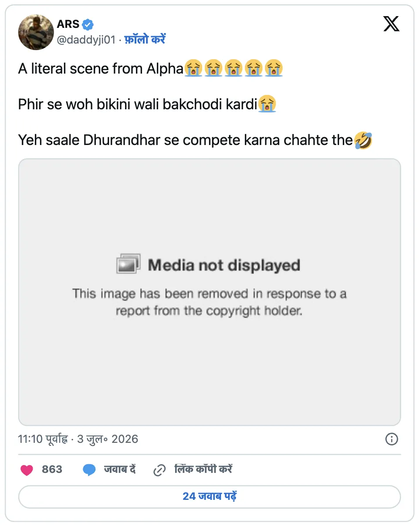Click the removed media placeholder box
This screenshot has height=526, width=420.
click(x=210, y=292)
